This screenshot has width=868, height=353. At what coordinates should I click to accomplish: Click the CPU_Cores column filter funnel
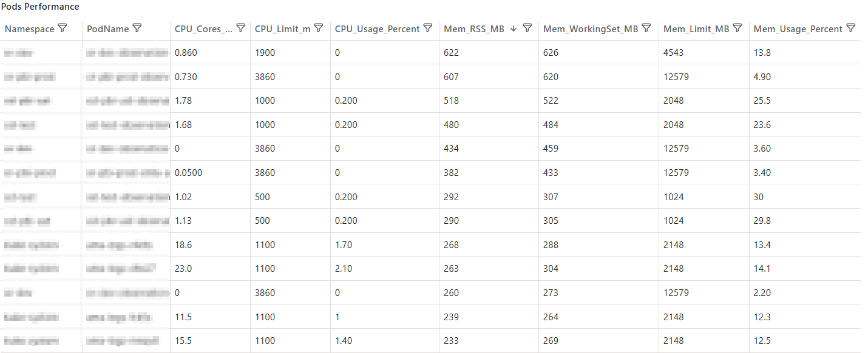point(240,29)
